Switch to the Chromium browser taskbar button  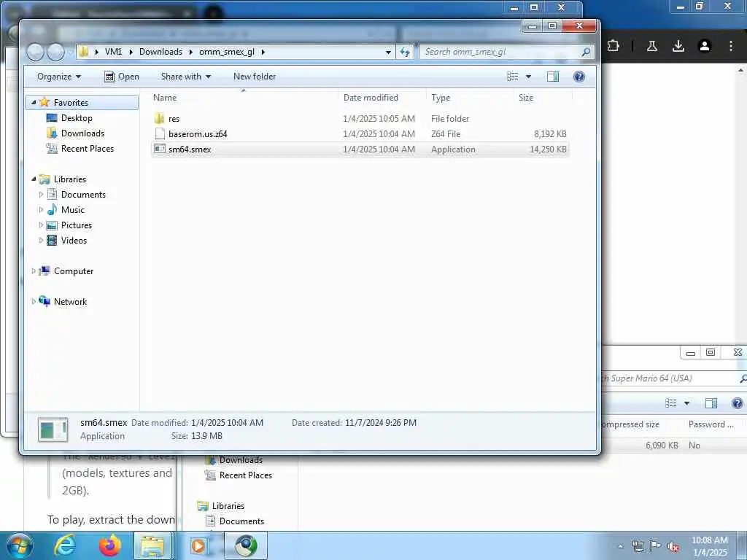246,545
